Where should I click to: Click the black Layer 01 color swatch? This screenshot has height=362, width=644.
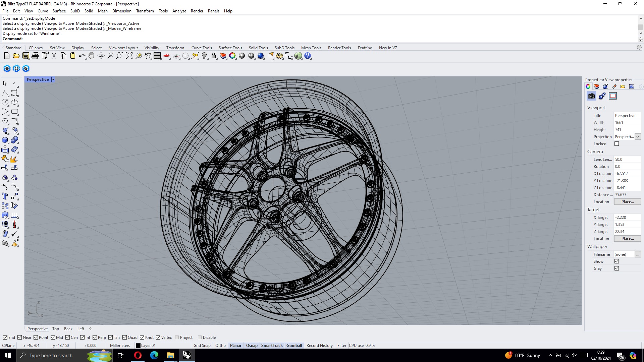point(138,346)
